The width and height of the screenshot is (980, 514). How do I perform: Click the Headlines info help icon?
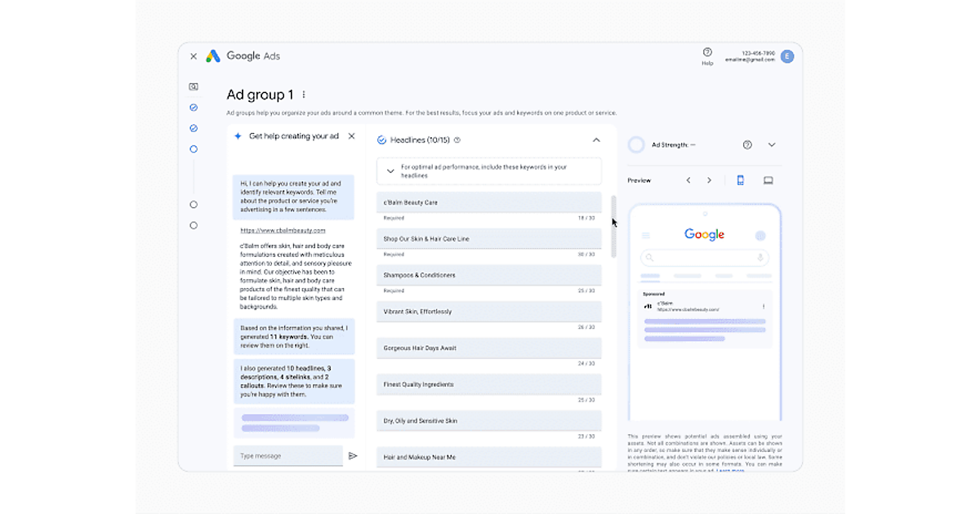pyautogui.click(x=457, y=140)
